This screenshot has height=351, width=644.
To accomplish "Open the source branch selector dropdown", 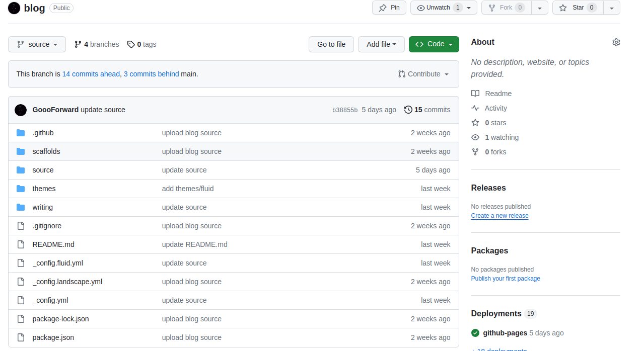I will click(x=37, y=44).
